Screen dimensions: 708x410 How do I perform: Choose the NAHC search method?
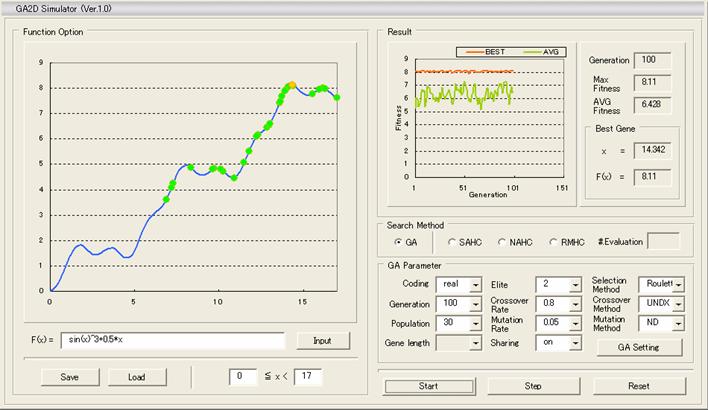tap(502, 242)
